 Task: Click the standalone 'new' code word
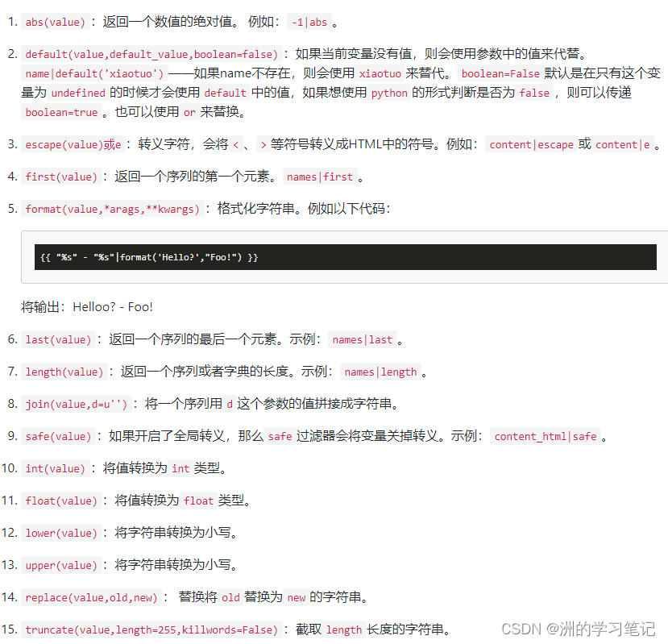click(x=296, y=597)
